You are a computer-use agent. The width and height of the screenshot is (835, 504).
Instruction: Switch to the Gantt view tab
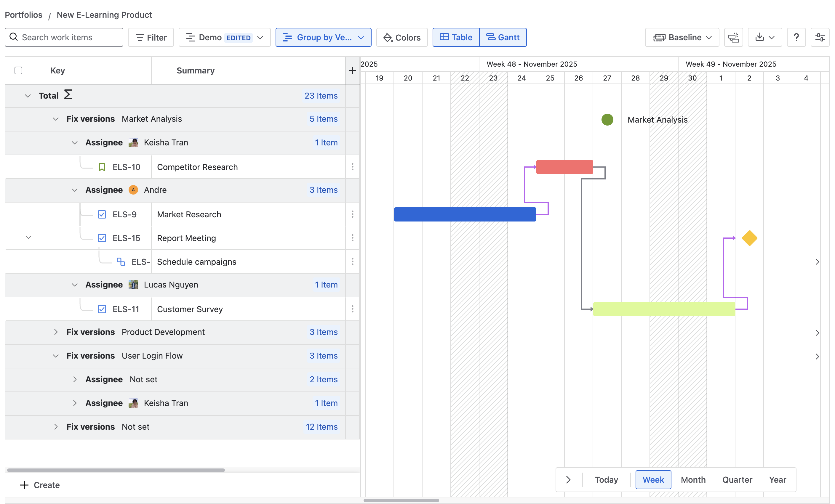click(x=503, y=37)
